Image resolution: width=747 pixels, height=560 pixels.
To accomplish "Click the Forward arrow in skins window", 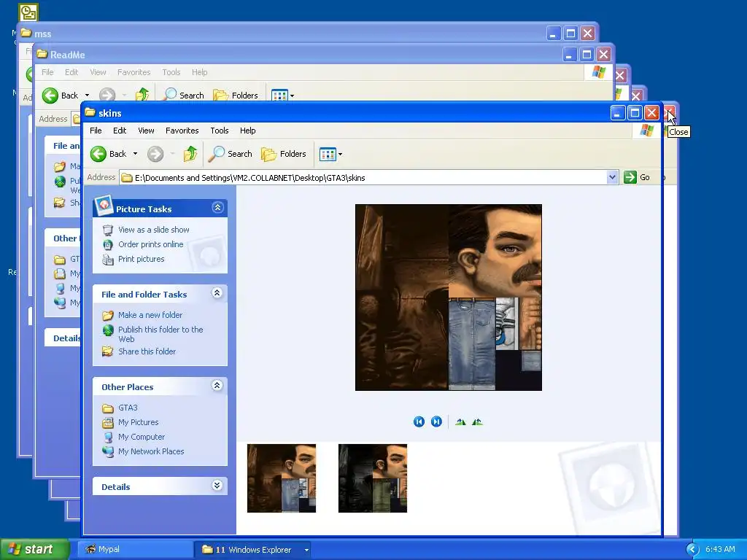I will (155, 154).
